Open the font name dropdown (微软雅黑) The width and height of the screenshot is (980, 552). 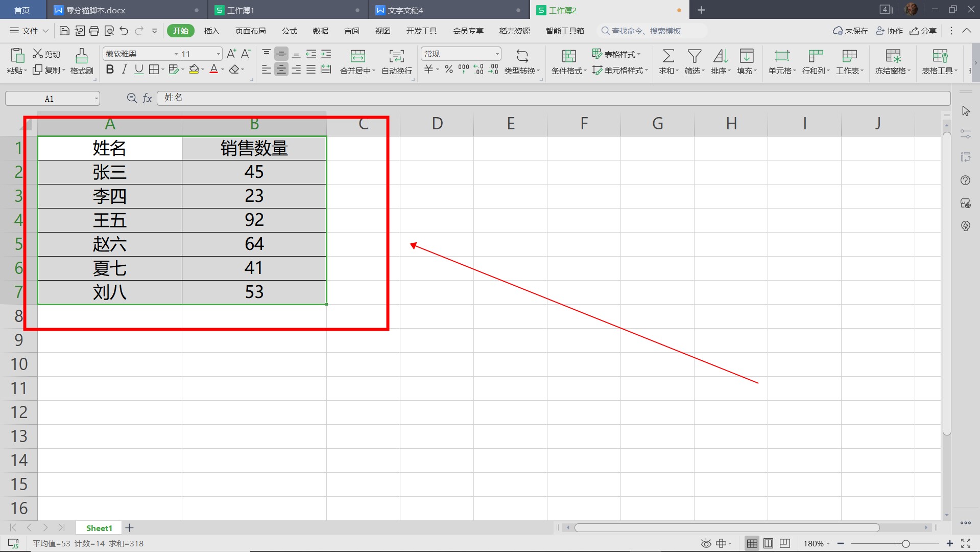point(176,54)
